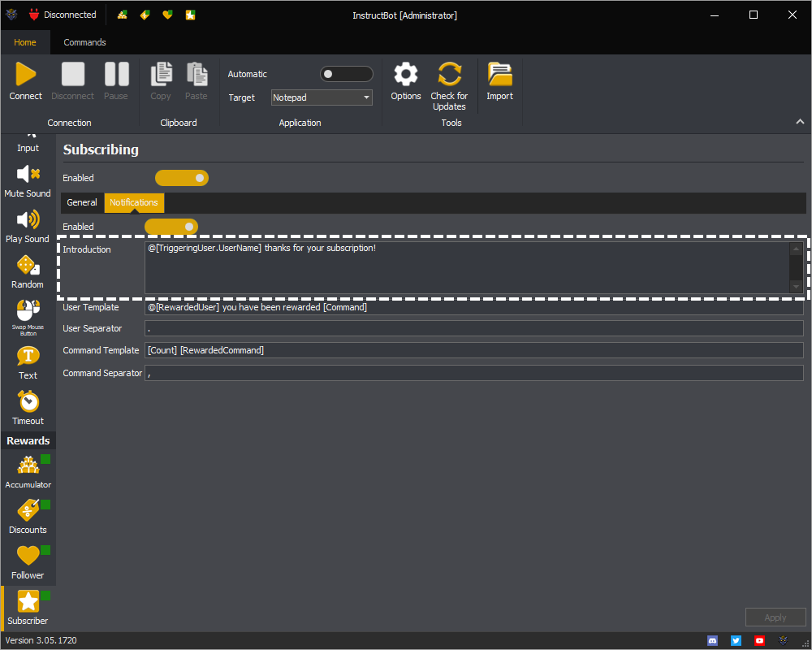Click the Copy clipboard icon
The height and width of the screenshot is (650, 812).
[161, 74]
